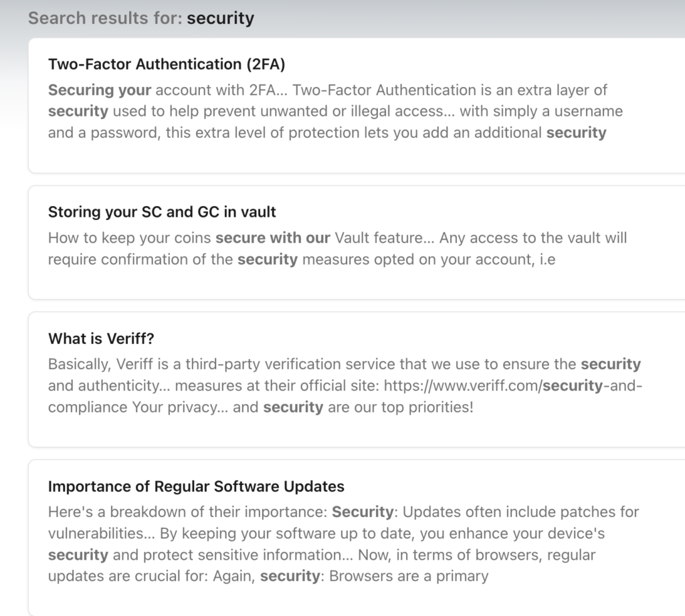Open Storing your SC and GC in vault
This screenshot has height=616, width=685.
pos(162,212)
